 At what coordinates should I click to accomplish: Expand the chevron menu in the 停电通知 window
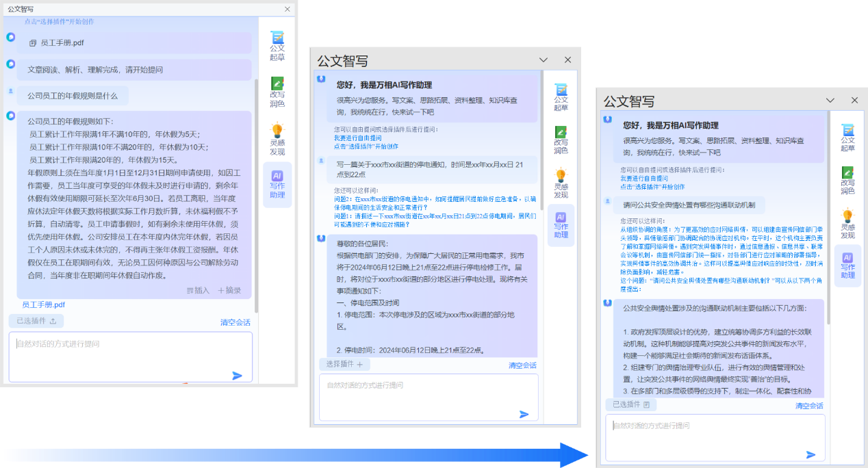tap(544, 60)
